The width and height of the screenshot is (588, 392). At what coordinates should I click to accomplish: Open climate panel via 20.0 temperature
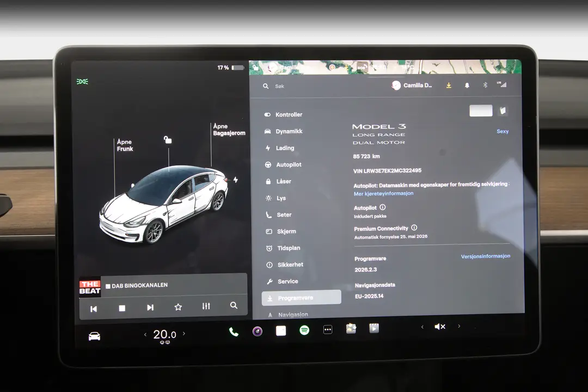(164, 334)
